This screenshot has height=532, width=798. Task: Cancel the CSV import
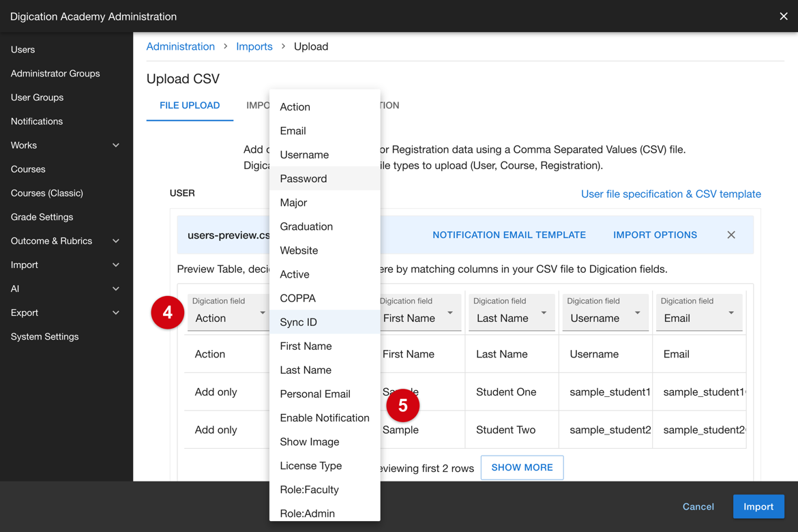698,507
